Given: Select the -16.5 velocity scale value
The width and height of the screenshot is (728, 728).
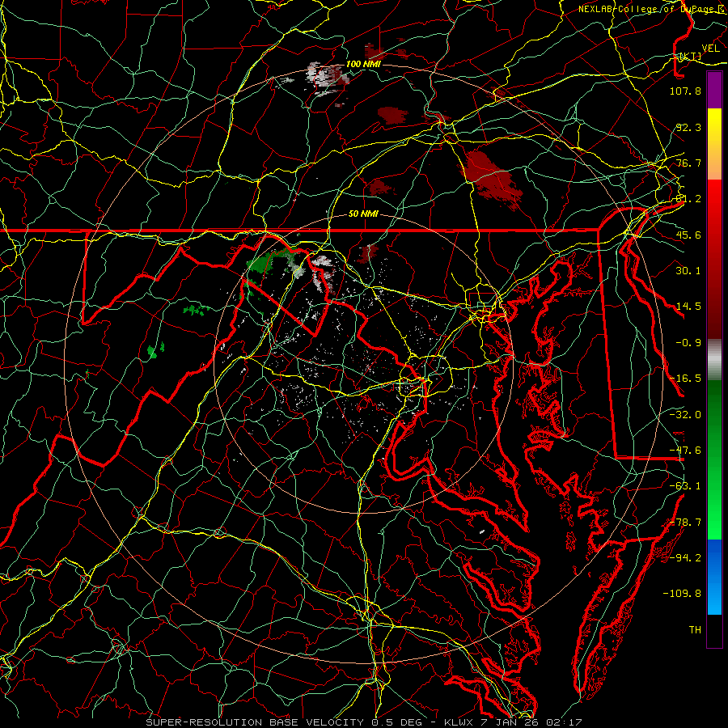Looking at the screenshot, I should [685, 379].
